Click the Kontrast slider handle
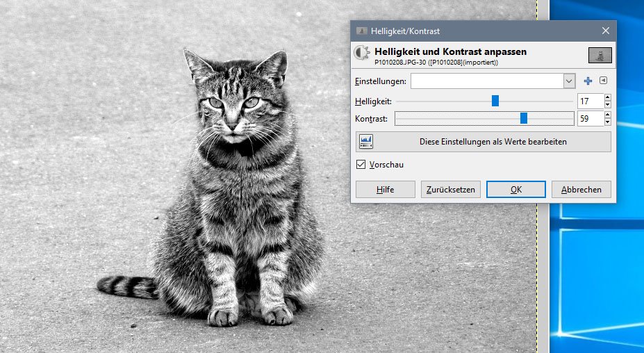Screen dimensions: 644x353 point(524,119)
